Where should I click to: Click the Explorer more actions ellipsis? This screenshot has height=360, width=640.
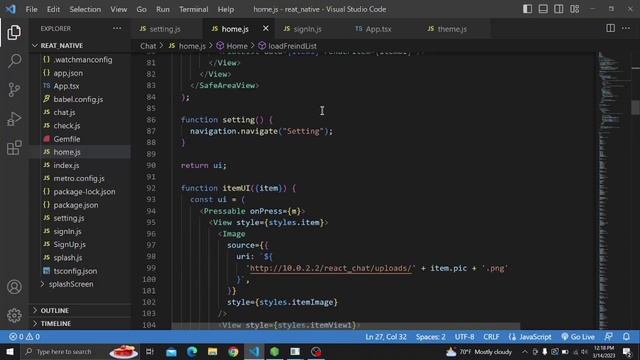117,28
